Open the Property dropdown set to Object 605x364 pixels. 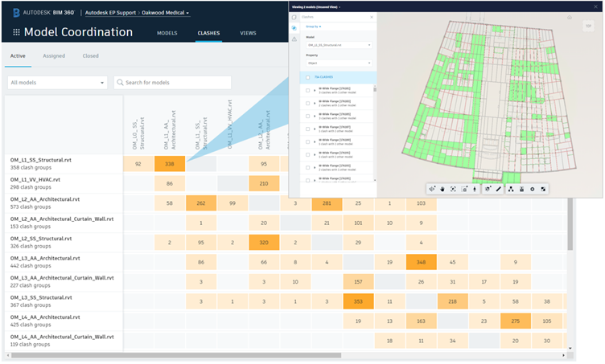point(340,63)
